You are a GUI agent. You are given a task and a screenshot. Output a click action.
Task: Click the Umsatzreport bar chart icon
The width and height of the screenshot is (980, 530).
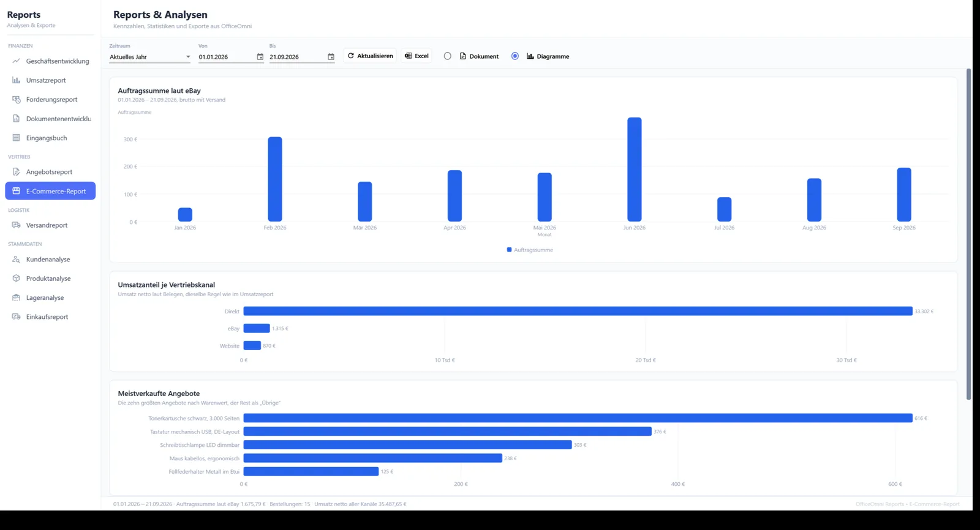pyautogui.click(x=17, y=80)
